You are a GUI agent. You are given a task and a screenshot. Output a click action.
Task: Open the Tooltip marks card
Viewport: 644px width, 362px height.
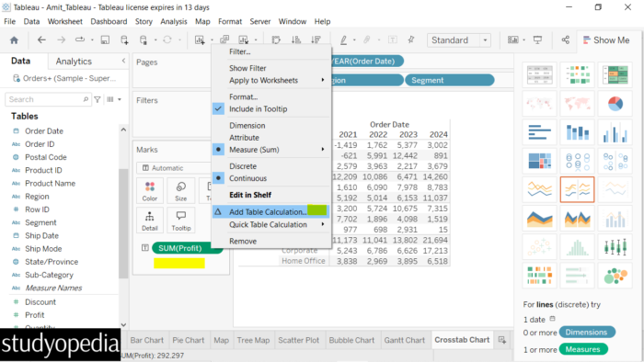click(180, 221)
